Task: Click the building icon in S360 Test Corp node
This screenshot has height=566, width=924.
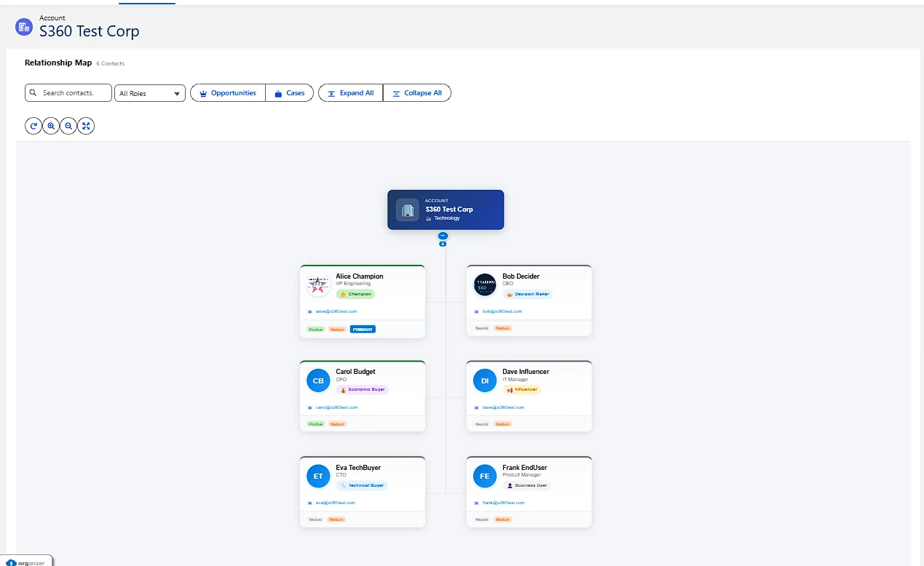Action: (x=408, y=210)
